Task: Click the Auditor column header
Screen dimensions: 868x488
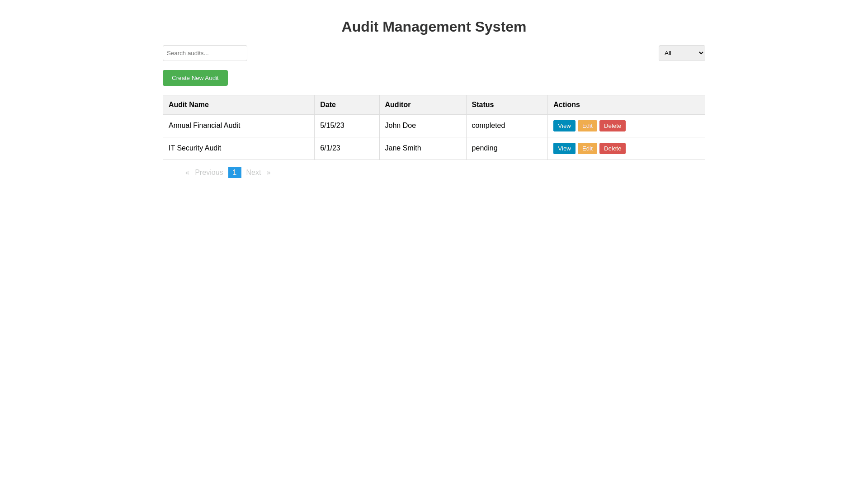Action: pyautogui.click(x=397, y=105)
